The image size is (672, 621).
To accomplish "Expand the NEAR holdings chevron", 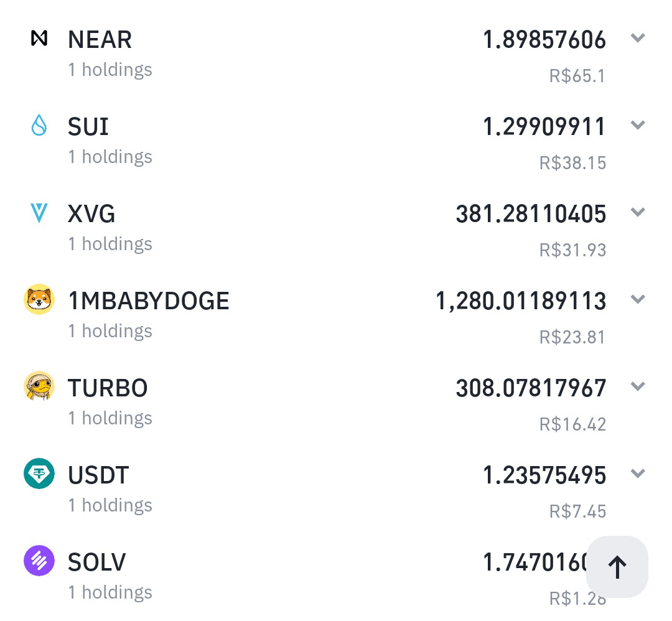I will coord(638,38).
